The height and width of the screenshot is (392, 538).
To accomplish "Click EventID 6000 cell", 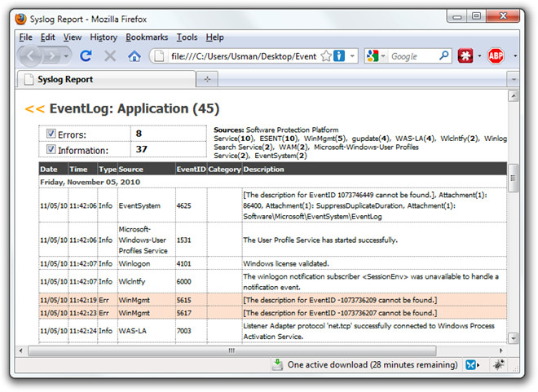I will (x=191, y=281).
